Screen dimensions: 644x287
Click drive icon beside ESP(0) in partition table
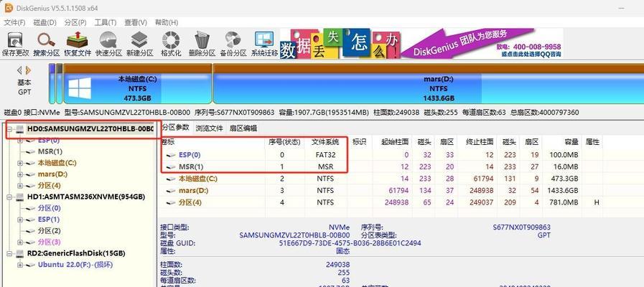point(172,155)
